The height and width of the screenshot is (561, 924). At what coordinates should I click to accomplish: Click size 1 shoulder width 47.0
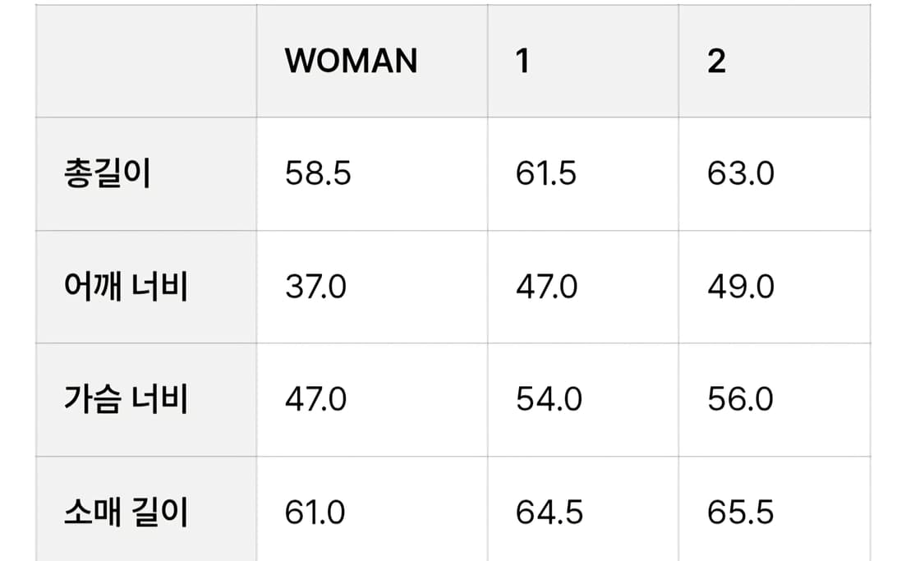tap(547, 287)
